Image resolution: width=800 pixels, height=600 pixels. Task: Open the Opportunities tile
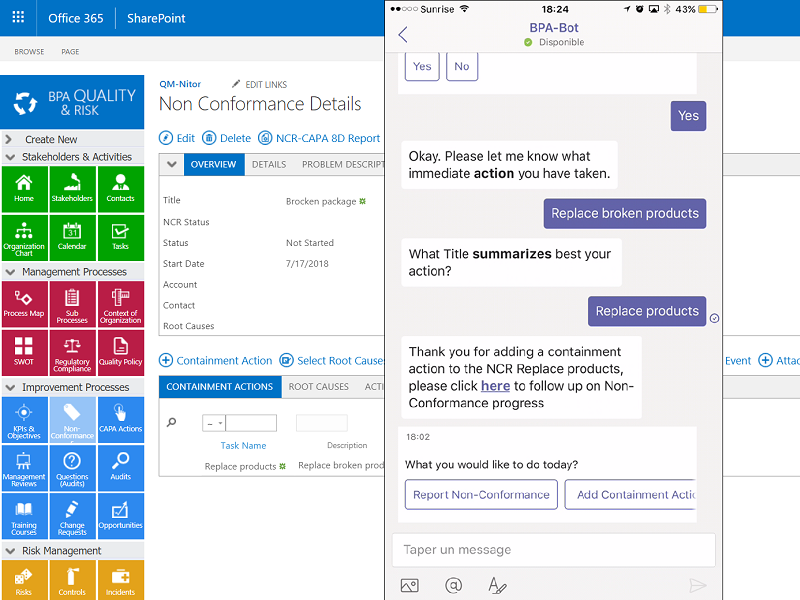[120, 516]
